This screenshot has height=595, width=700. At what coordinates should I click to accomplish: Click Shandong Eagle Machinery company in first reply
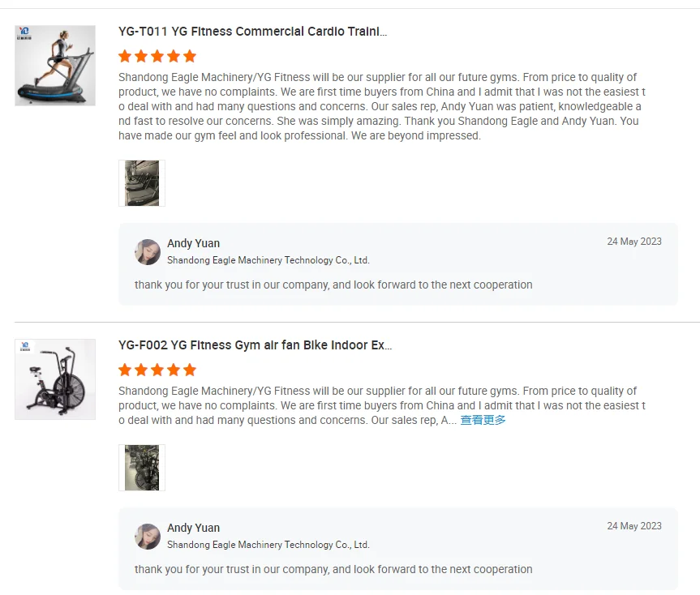click(268, 260)
